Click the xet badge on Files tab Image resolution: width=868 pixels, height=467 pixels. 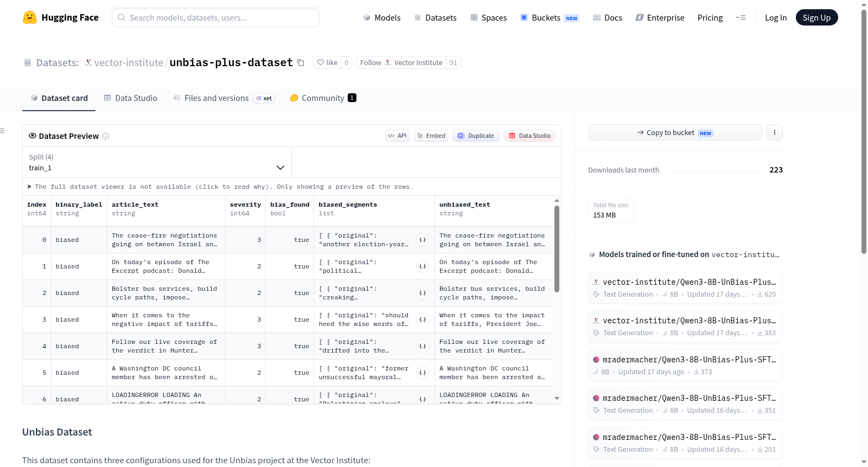[264, 98]
